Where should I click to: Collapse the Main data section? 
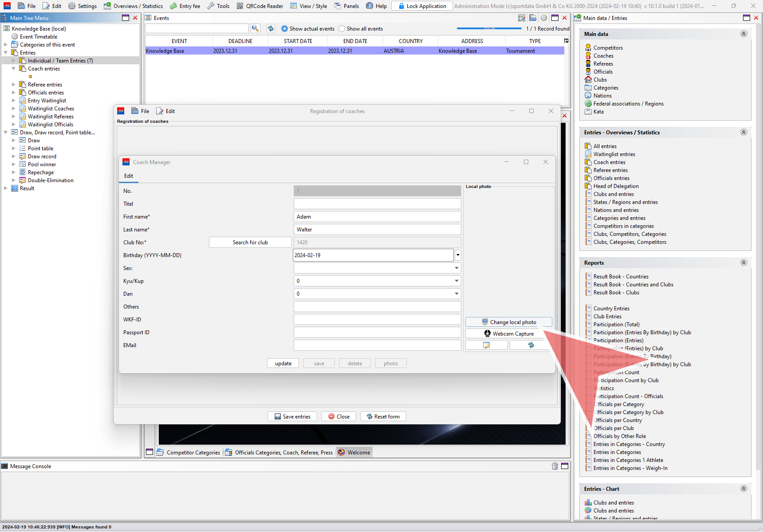coord(743,34)
